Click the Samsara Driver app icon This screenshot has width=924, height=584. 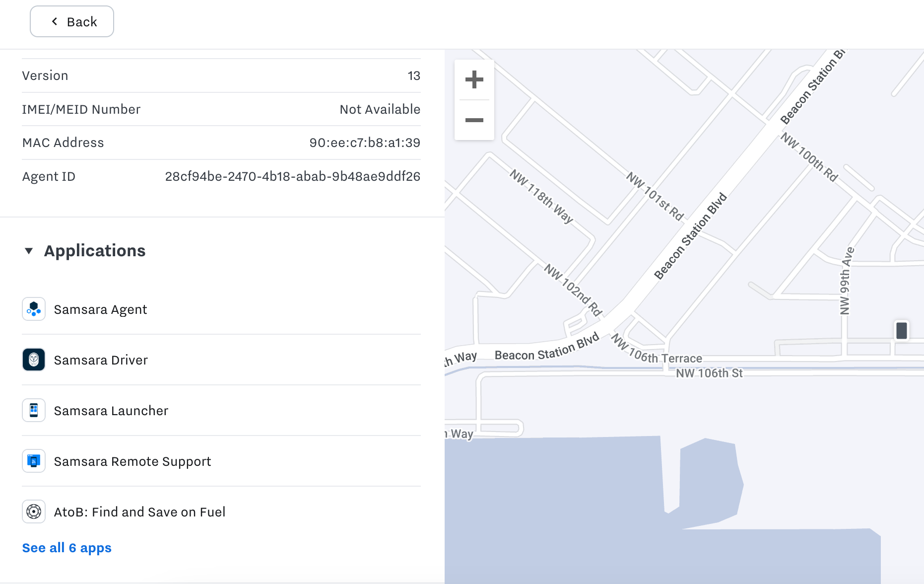34,360
